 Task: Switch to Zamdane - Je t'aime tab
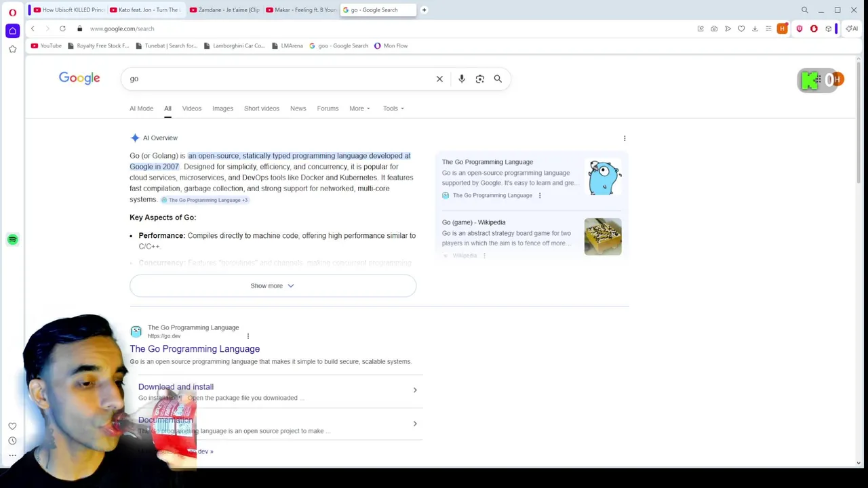pos(224,10)
